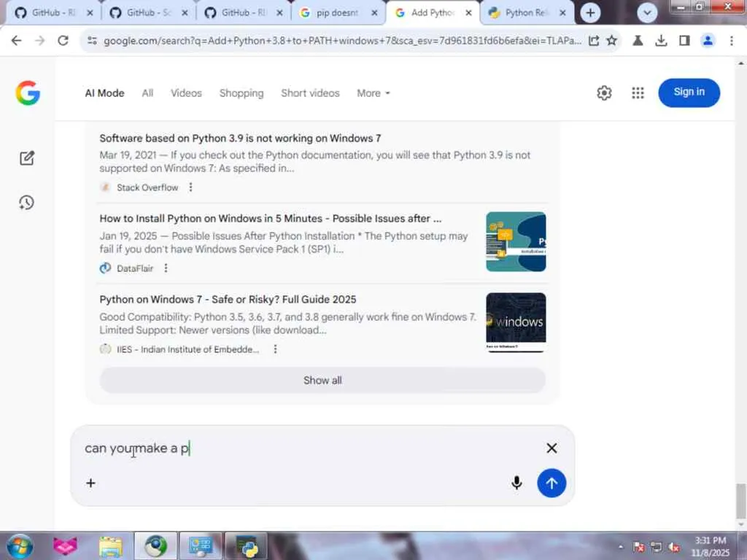Open Chrome three-dot menu
This screenshot has height=560, width=747.
731,41
